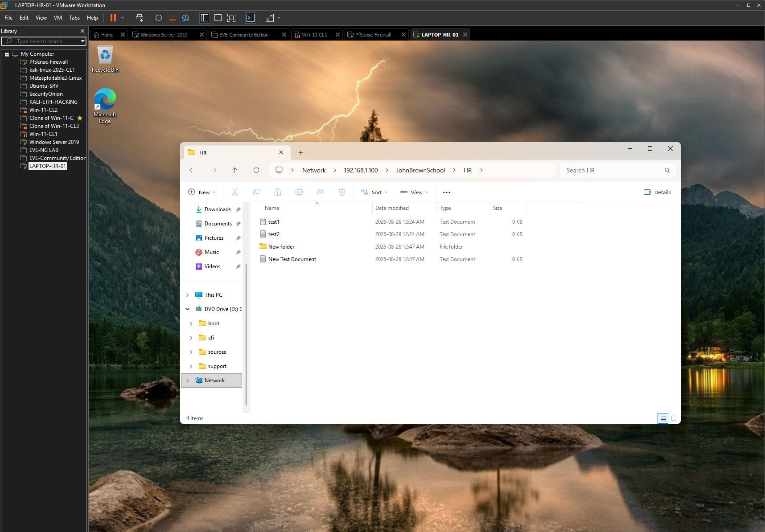Click the VMware pause VM icon
This screenshot has height=532, width=765.
[113, 18]
